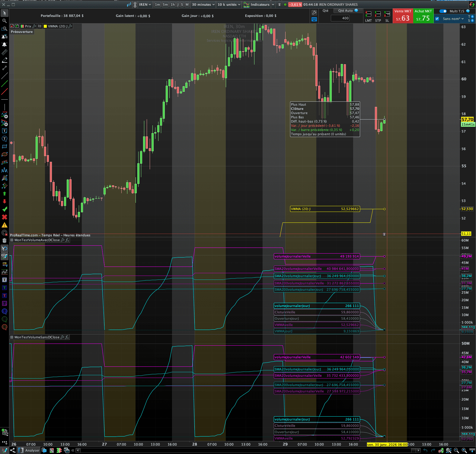Toggle the Multi T/S switch
This screenshot has height=454, width=476.
(x=443, y=11)
